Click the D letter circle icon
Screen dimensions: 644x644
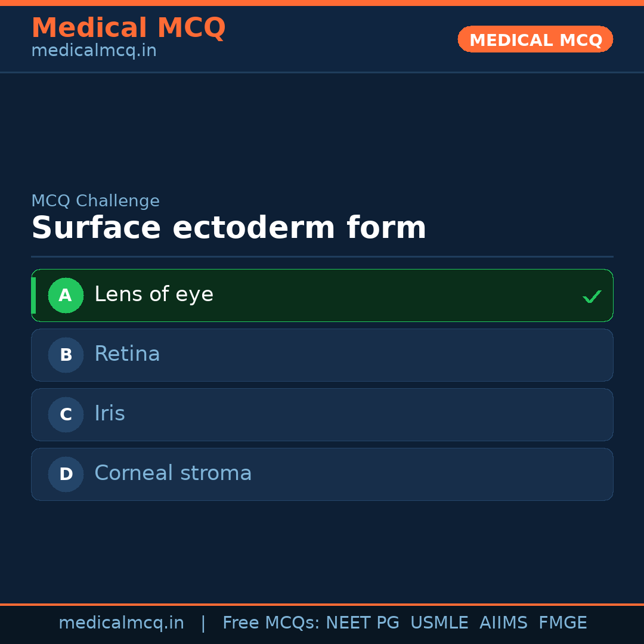pyautogui.click(x=66, y=474)
